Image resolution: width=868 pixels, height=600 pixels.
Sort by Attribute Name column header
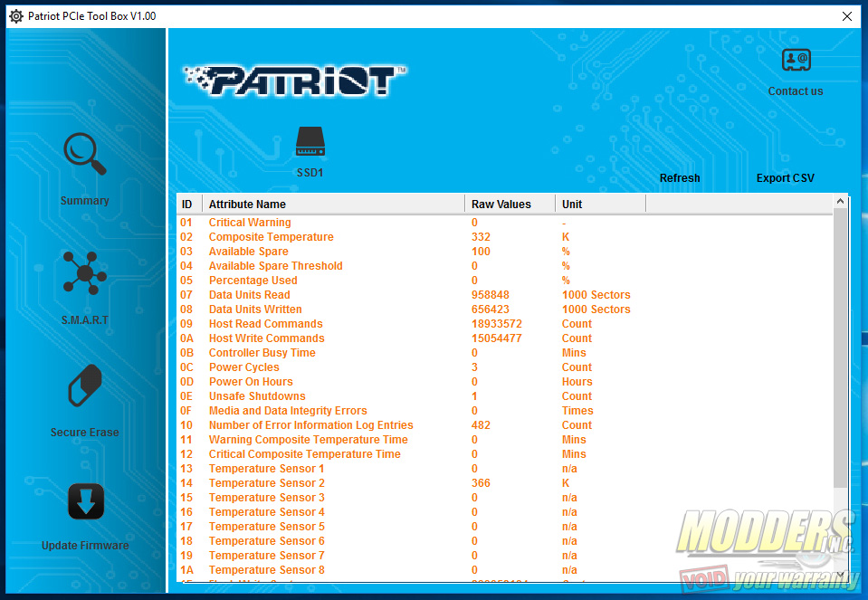pyautogui.click(x=247, y=205)
